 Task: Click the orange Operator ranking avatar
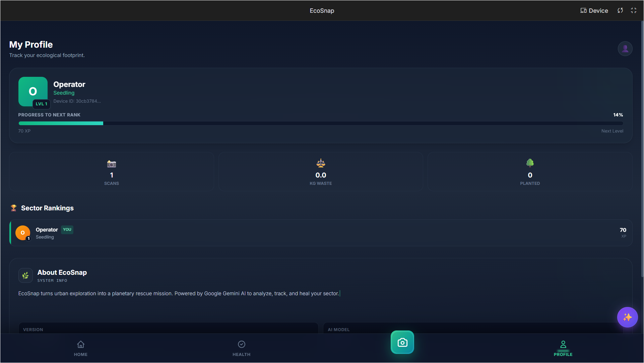click(23, 233)
